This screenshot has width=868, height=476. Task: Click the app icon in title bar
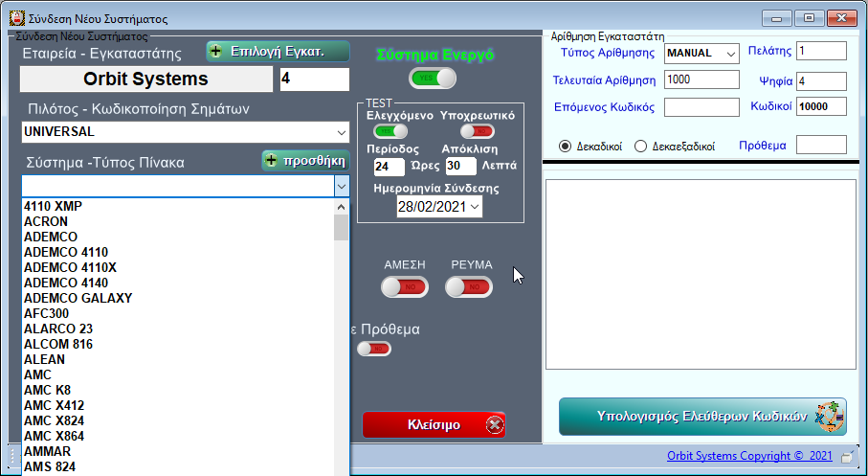[x=16, y=17]
